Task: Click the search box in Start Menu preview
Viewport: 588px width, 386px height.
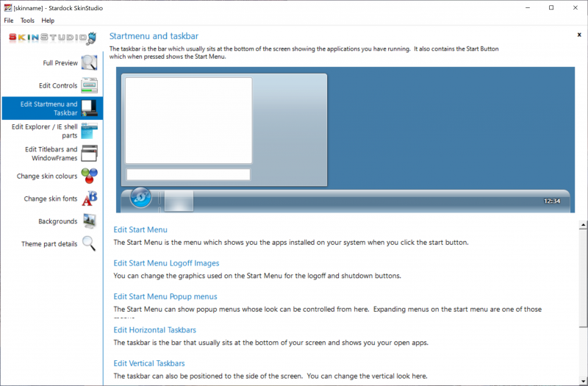Action: coord(189,174)
